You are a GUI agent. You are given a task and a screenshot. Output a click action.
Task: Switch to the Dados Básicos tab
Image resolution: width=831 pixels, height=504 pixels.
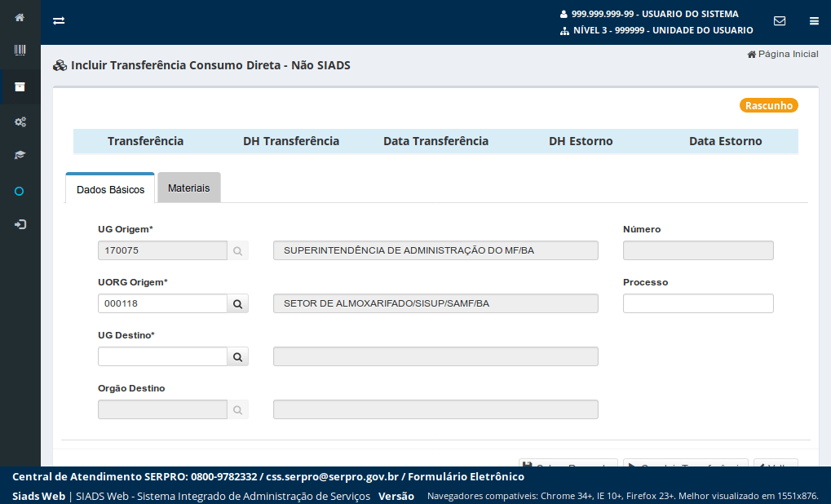coord(110,188)
